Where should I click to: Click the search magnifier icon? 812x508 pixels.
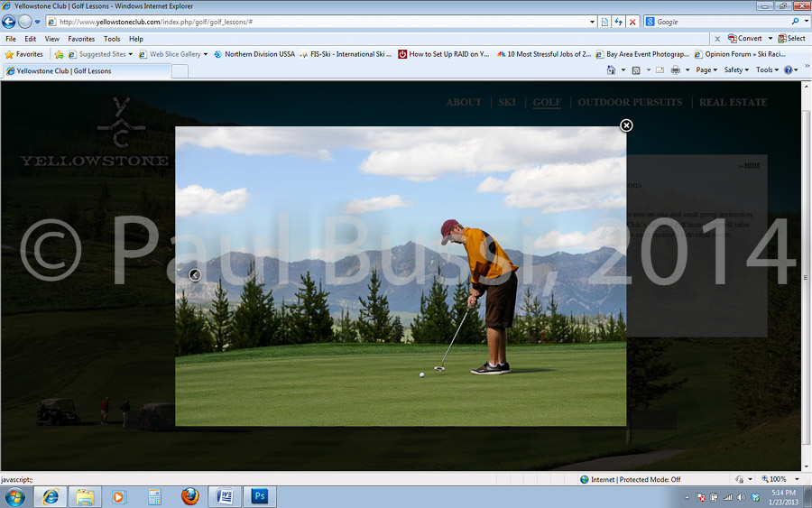(795, 22)
